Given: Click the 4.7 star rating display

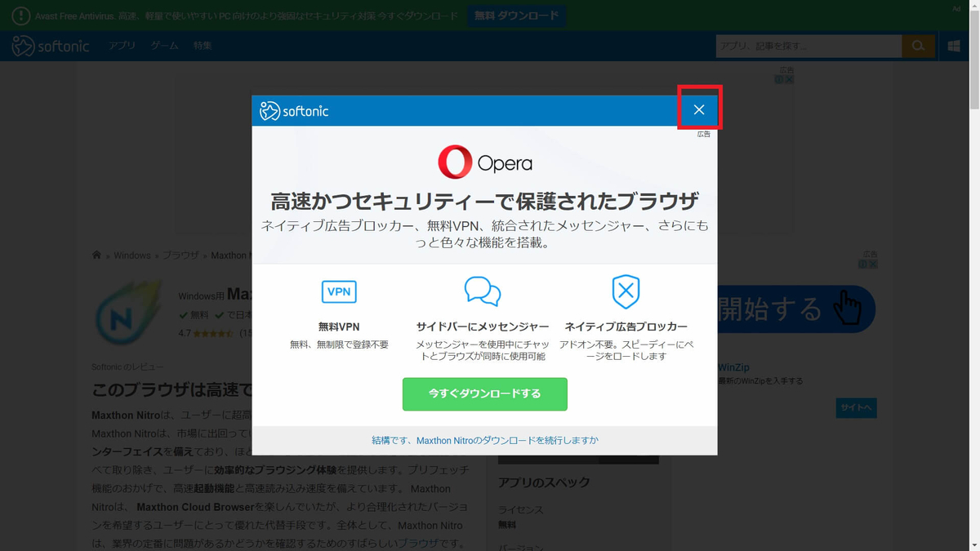Looking at the screenshot, I should (206, 333).
